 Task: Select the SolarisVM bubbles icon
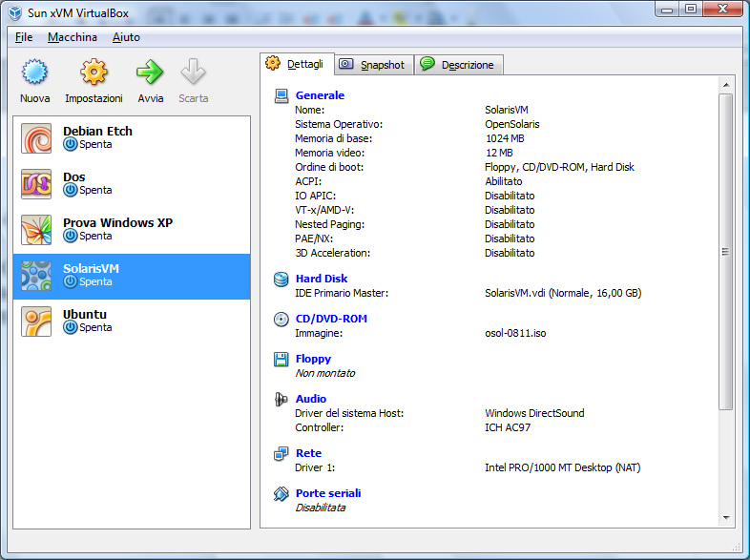pos(36,276)
